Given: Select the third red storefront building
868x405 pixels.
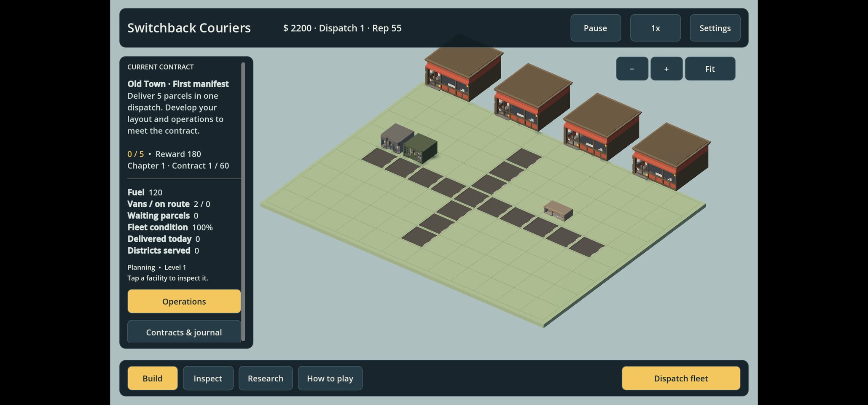Looking at the screenshot, I should coord(602,127).
